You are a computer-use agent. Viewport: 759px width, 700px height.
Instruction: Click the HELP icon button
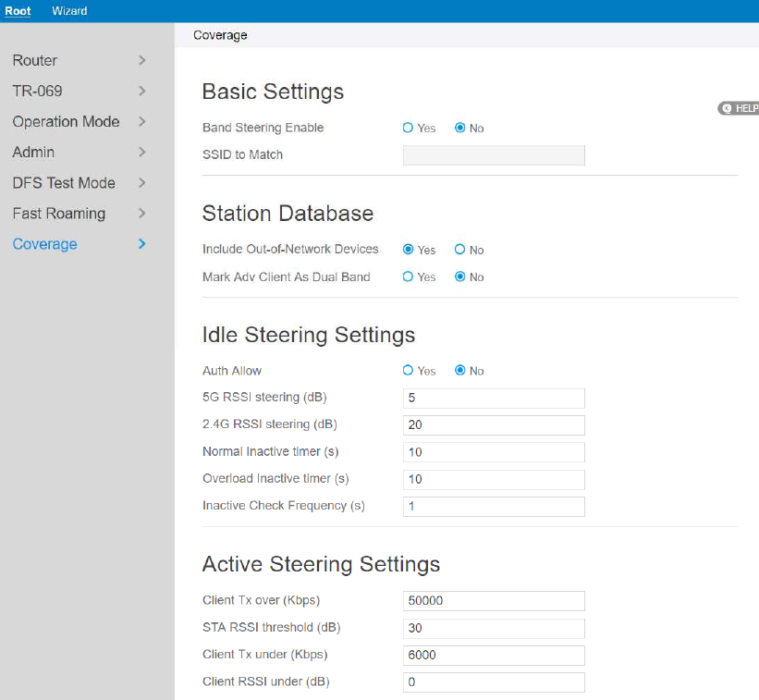(738, 108)
